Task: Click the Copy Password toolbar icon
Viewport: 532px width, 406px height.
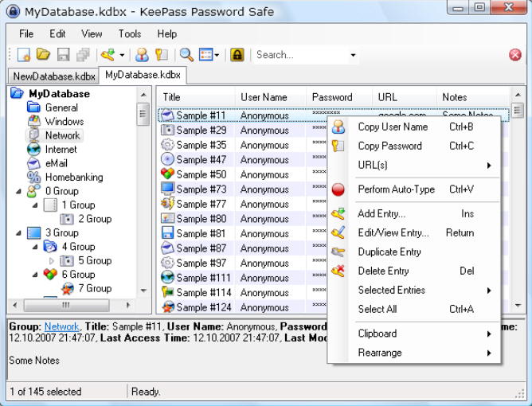Action: click(x=162, y=55)
